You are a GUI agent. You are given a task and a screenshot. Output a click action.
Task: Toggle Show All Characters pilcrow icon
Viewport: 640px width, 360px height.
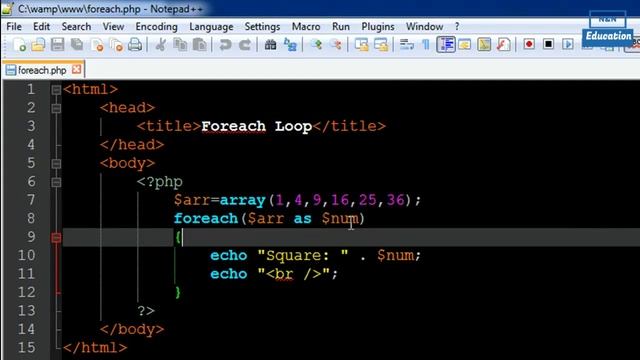(426, 44)
